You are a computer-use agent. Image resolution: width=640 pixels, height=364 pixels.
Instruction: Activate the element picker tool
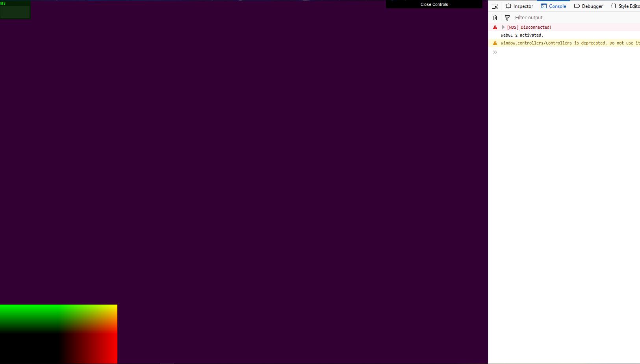coord(495,6)
